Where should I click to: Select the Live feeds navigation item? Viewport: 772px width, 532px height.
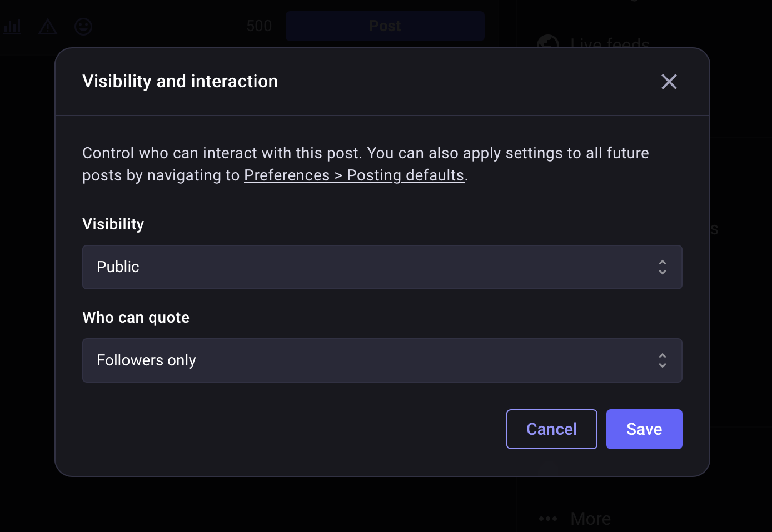coord(610,43)
